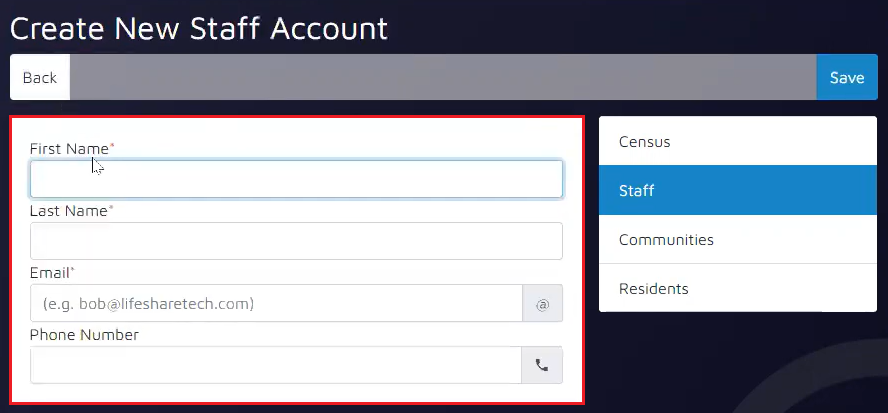Click the Email label text

(x=49, y=273)
